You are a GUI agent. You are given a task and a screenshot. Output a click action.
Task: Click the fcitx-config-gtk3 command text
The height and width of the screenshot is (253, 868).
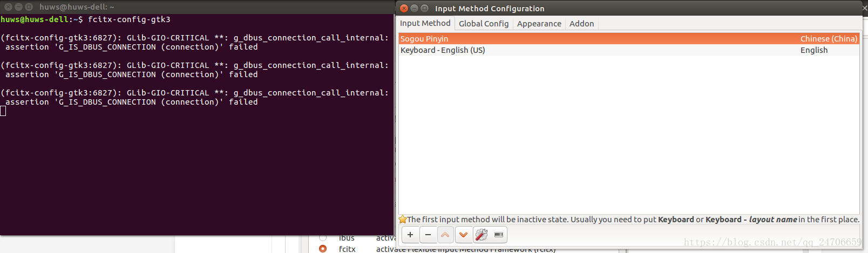[x=129, y=19]
